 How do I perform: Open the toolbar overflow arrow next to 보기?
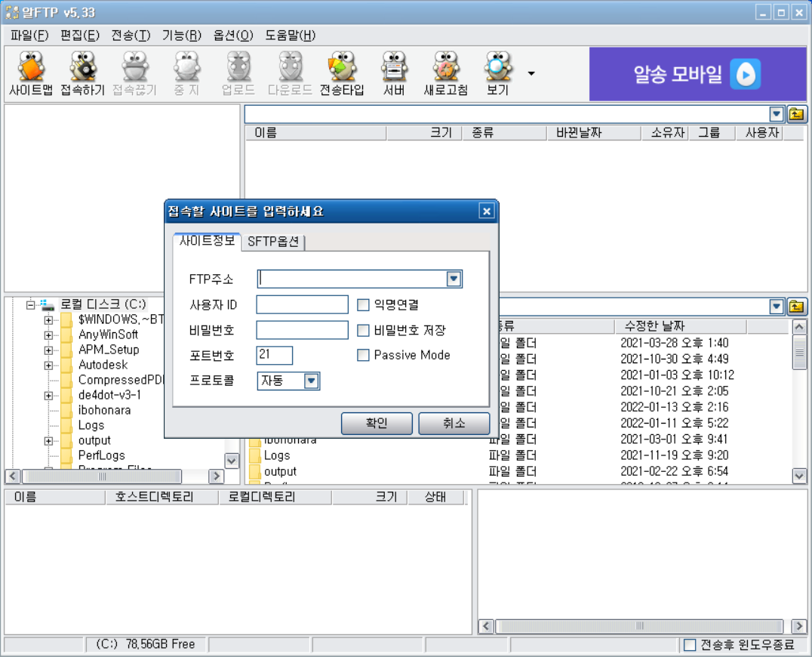pos(531,73)
